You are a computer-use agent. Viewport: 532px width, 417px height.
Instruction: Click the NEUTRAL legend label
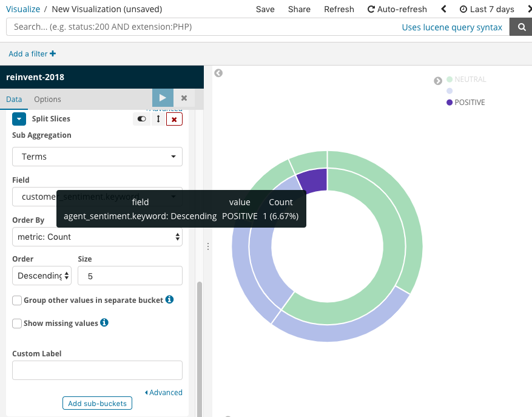pyautogui.click(x=470, y=79)
